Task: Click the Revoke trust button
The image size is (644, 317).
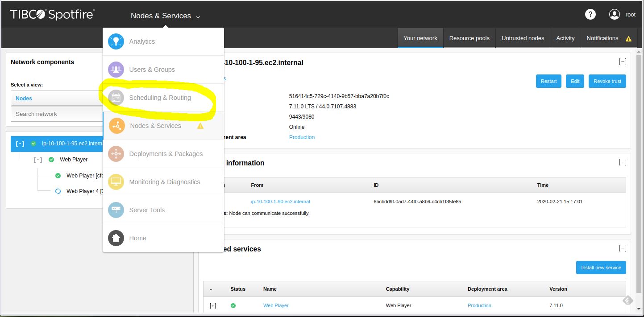Action: click(x=607, y=81)
